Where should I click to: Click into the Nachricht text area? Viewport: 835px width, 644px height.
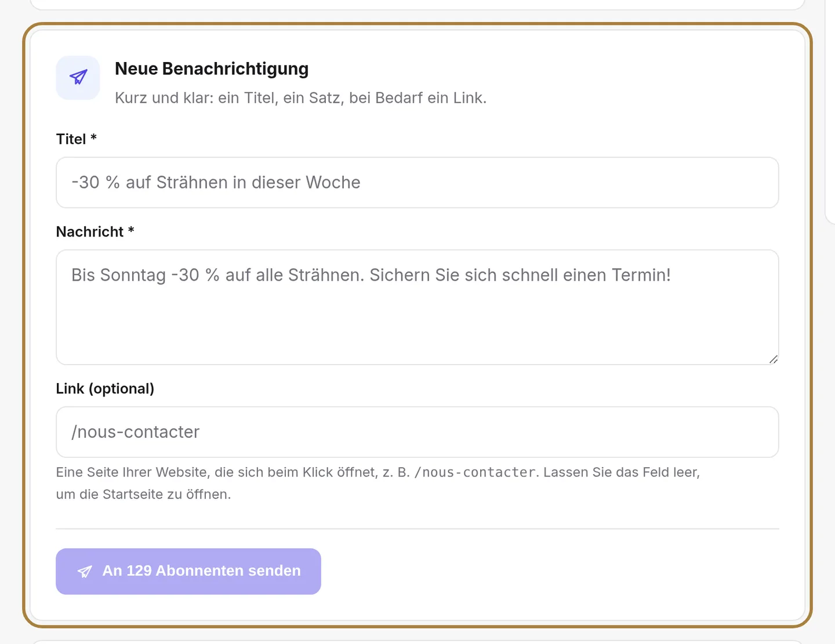click(417, 307)
